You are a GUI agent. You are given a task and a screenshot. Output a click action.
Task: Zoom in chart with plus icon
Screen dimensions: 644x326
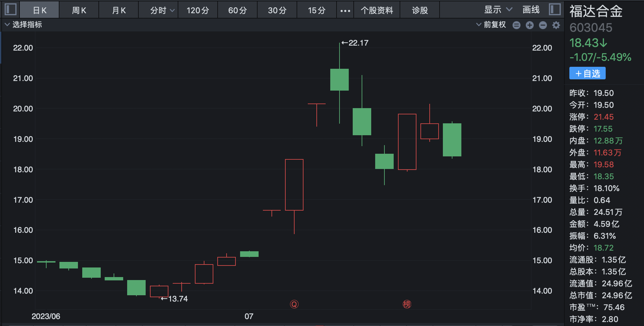click(530, 25)
